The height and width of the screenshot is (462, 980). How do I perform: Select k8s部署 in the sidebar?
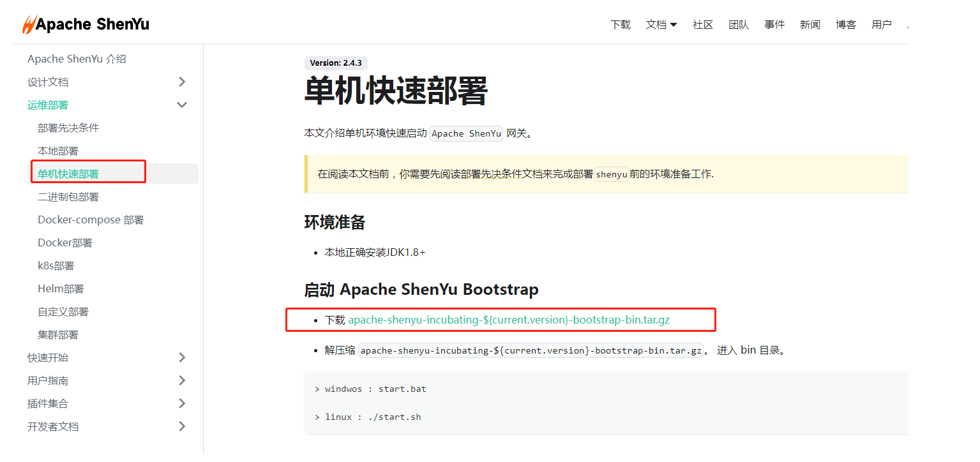pyautogui.click(x=56, y=265)
